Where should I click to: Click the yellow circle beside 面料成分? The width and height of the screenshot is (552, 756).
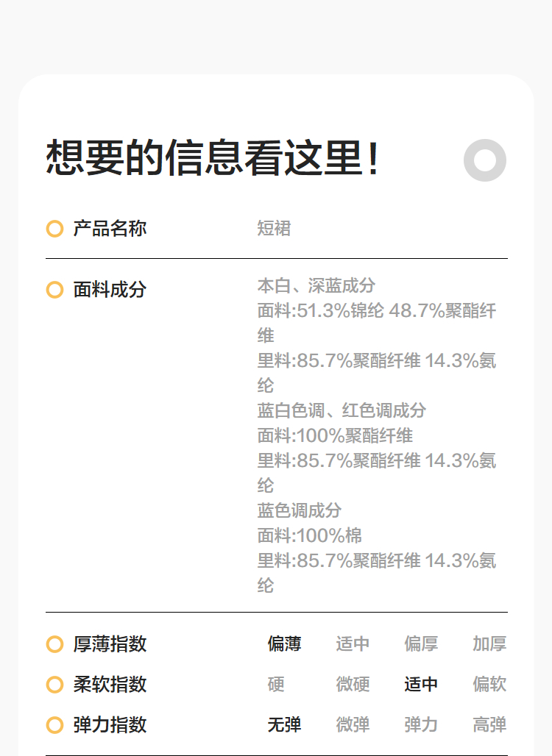pos(54,290)
